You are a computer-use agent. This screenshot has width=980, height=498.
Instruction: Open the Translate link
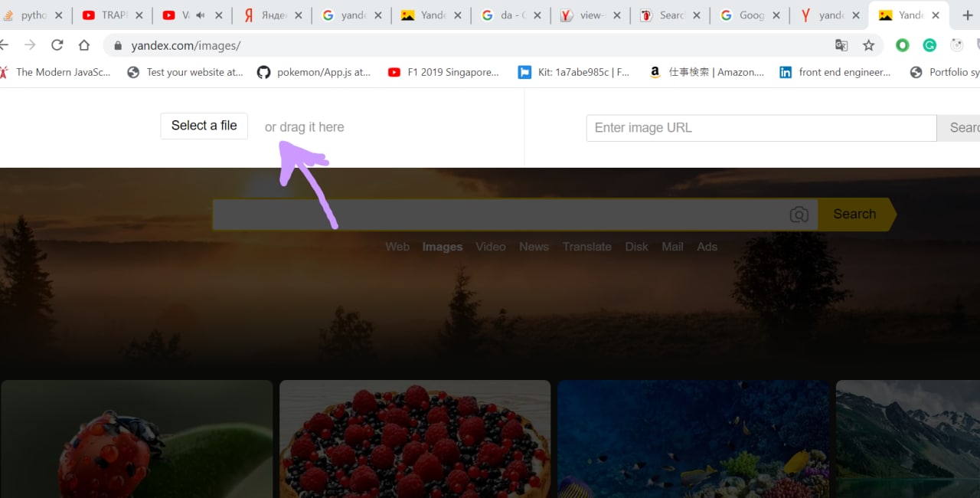point(587,247)
